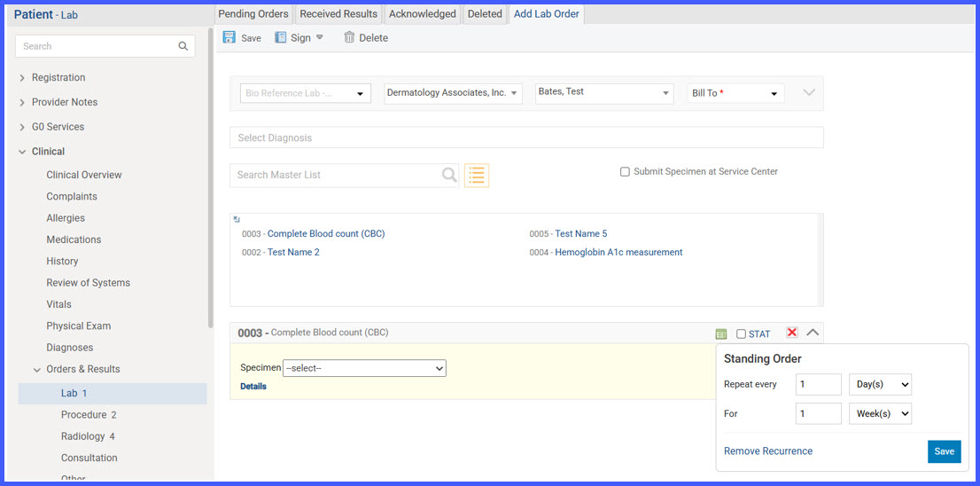980x486 pixels.
Task: Enable the STAT checkbox
Action: (x=742, y=334)
